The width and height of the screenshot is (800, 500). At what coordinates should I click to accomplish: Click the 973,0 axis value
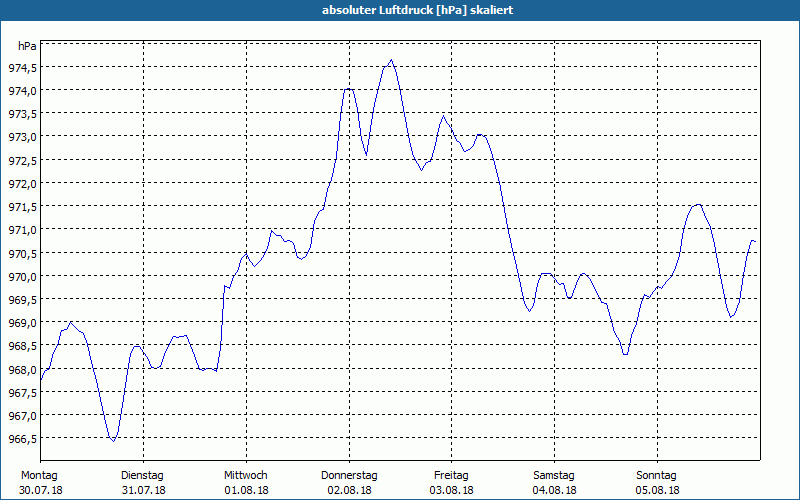point(22,137)
